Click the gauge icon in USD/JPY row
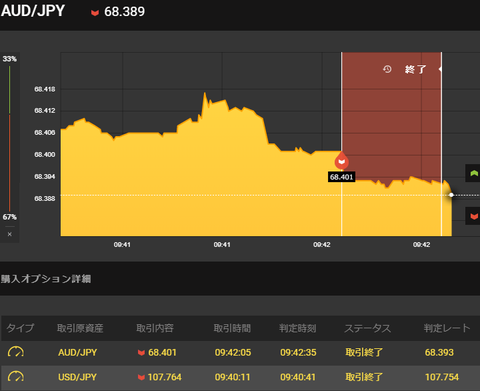The width and height of the screenshot is (480, 391). click(x=16, y=377)
